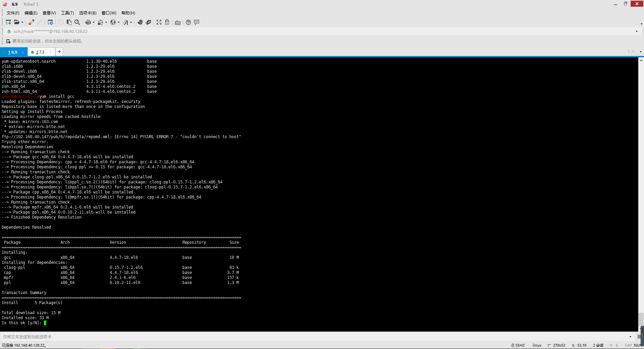The width and height of the screenshot is (644, 349).
Task: Click the Help question mark icon
Action: click(x=189, y=22)
